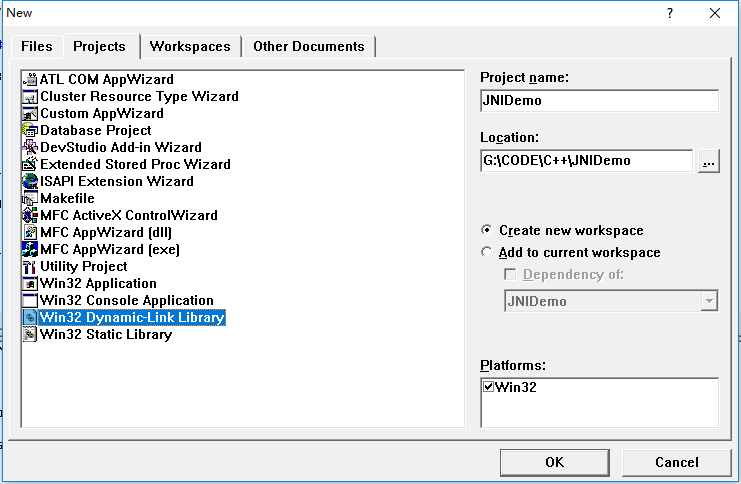Click the Utility Project tools icon
741x484 pixels.
[x=30, y=267]
